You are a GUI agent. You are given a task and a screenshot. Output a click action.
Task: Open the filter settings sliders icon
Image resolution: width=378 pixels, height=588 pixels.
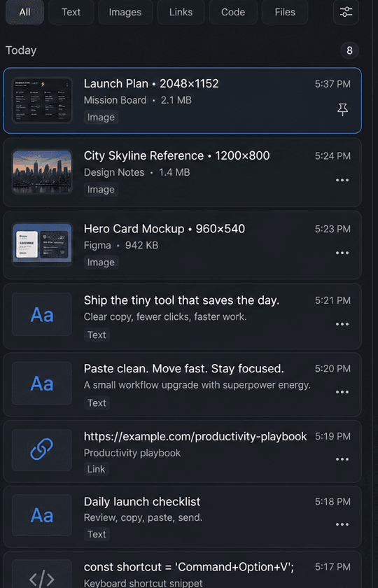346,12
